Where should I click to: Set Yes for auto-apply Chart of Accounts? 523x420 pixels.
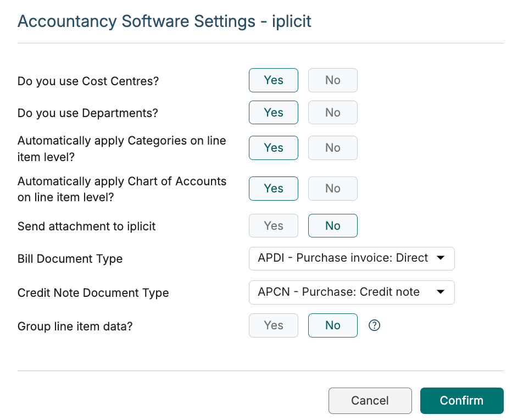[274, 189]
